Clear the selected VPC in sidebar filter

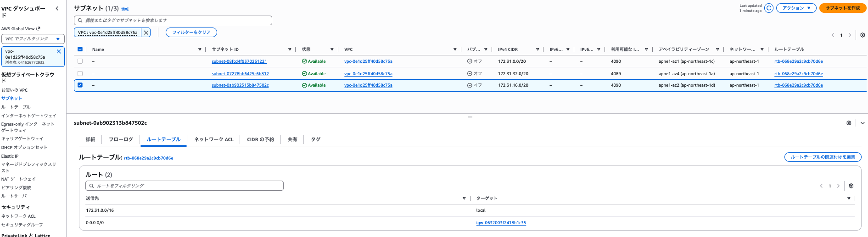point(59,52)
